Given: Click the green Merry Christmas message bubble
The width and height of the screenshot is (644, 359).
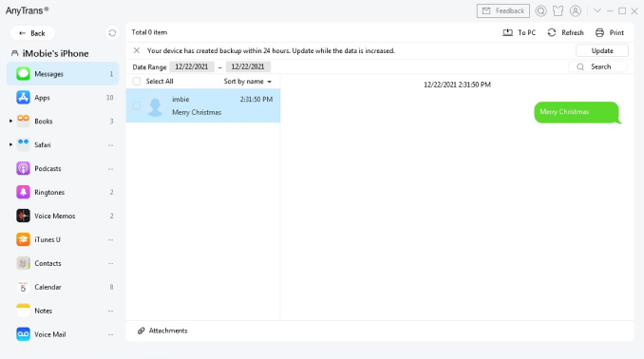Looking at the screenshot, I should point(578,112).
